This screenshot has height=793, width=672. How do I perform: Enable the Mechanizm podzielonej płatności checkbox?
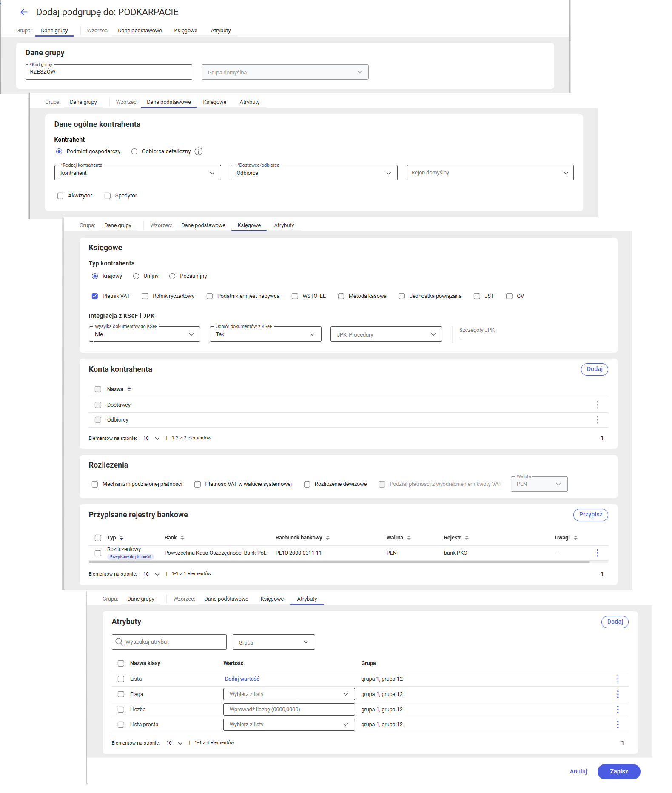point(95,484)
